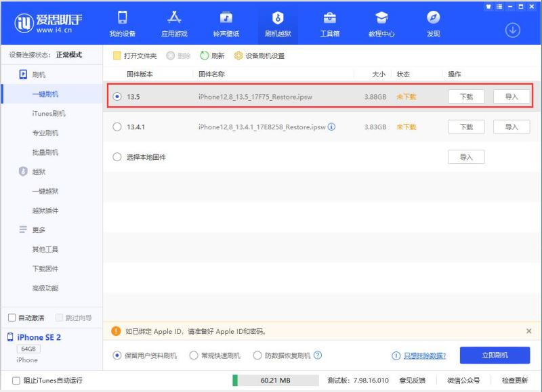This screenshot has width=542, height=392.
Task: Select 专业刷机 professional flash in sidebar
Action: point(45,133)
